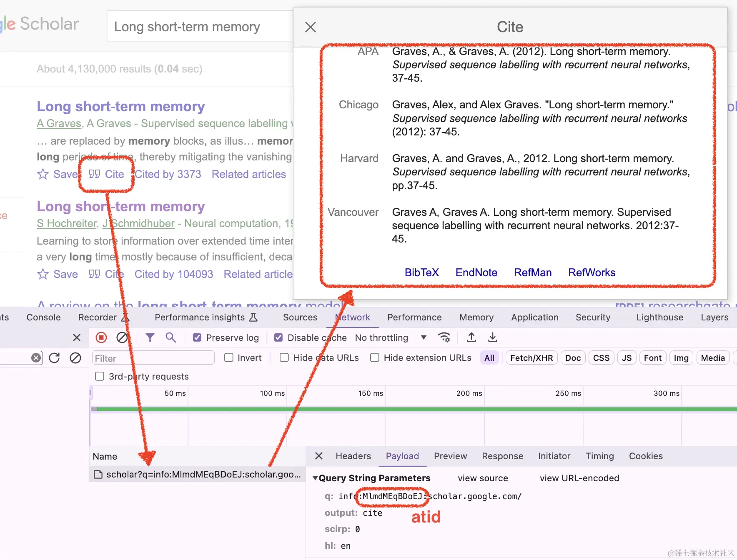
Task: Filter by Doc requests
Action: coord(573,358)
